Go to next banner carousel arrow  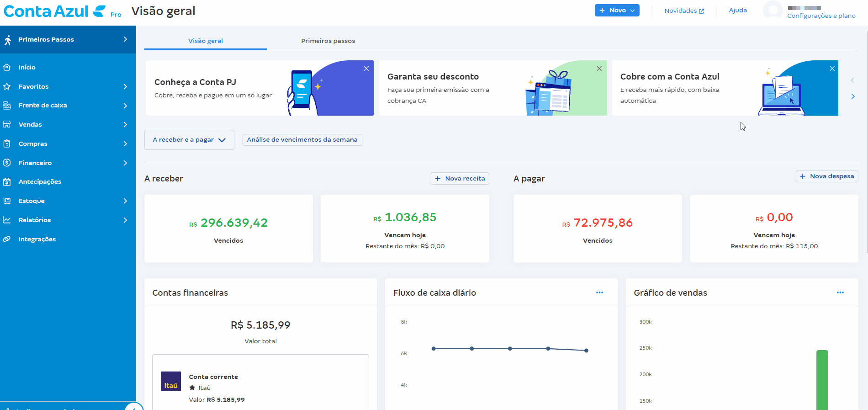(853, 96)
